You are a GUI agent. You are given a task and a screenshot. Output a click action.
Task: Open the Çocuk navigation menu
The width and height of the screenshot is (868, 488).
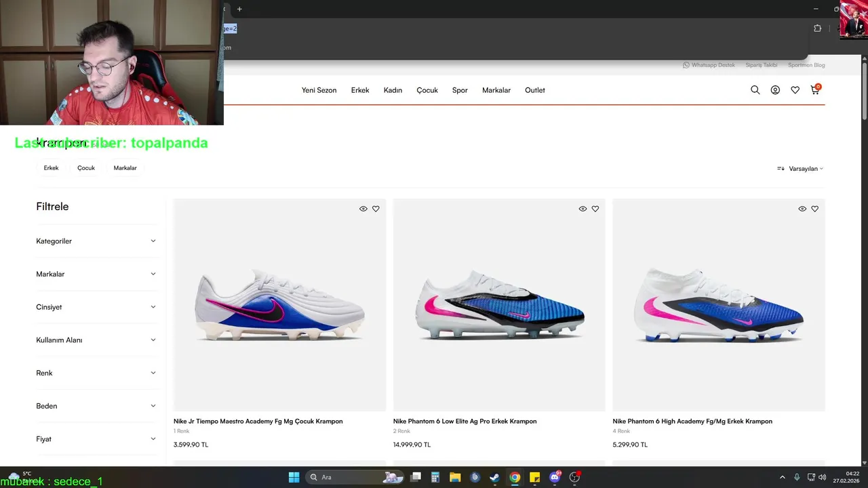click(x=427, y=90)
